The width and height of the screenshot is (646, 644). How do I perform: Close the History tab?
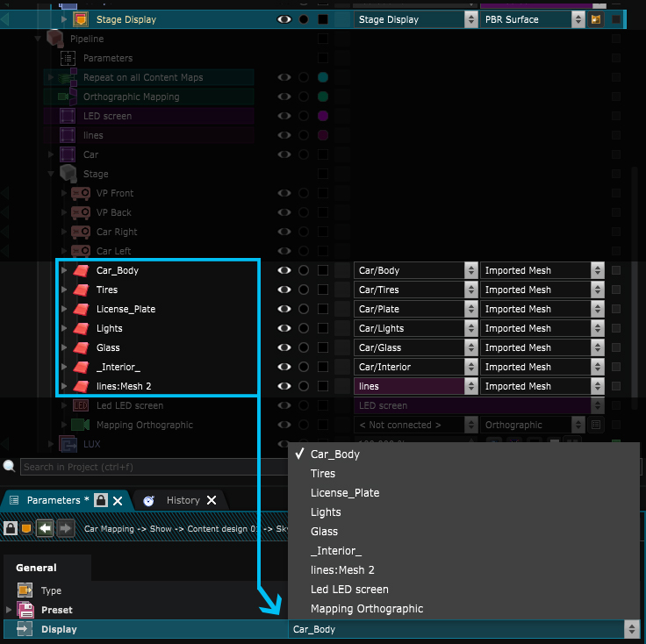pos(212,500)
